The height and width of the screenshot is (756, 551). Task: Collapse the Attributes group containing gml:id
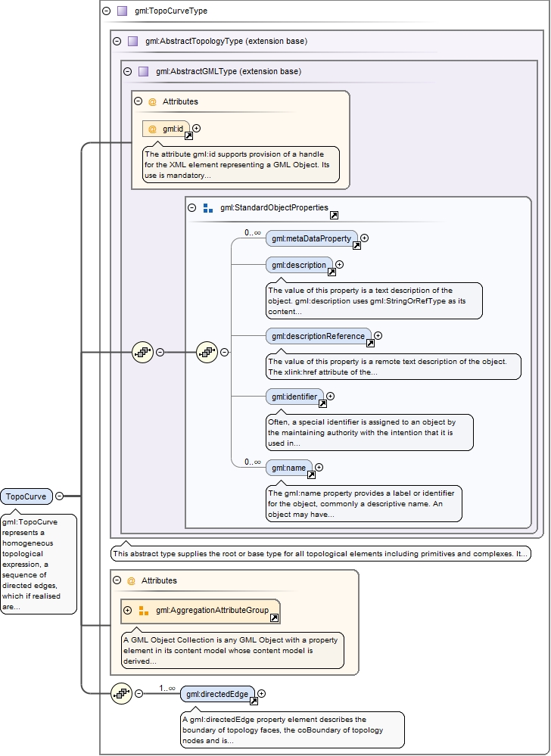point(139,101)
